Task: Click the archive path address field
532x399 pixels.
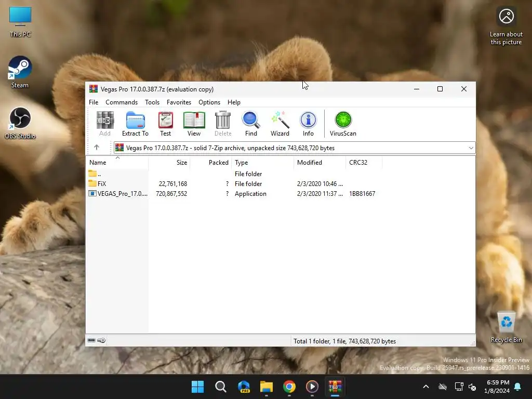Action: point(294,148)
